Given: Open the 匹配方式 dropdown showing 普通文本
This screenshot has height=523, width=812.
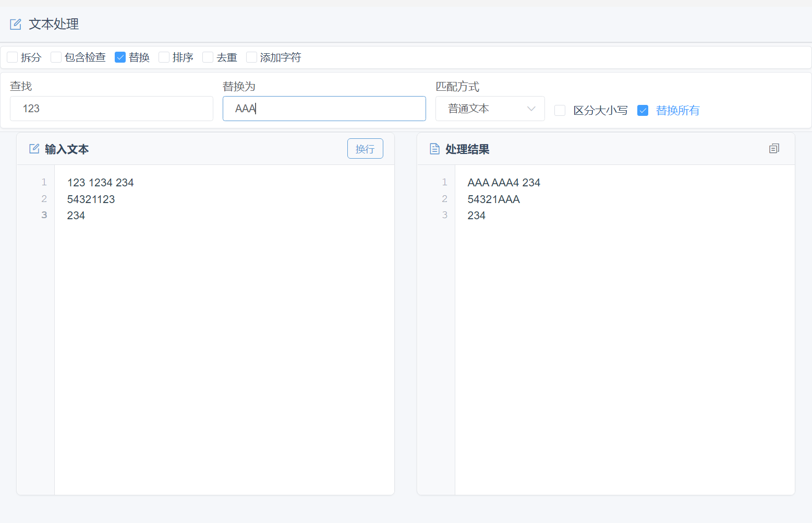Looking at the screenshot, I should click(x=489, y=109).
